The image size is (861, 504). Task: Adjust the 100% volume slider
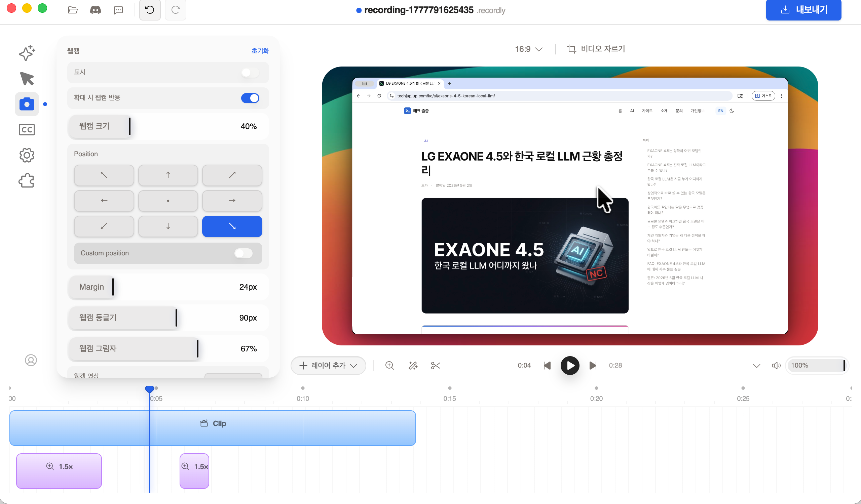tap(817, 366)
